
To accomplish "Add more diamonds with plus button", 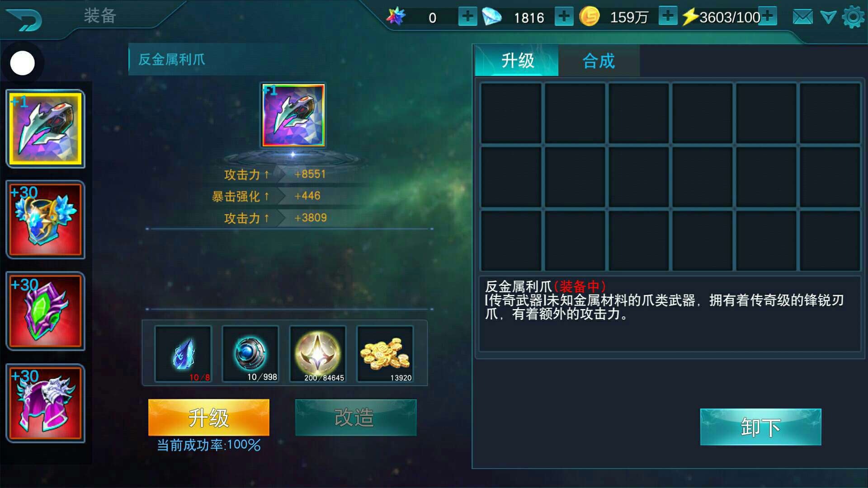I will pos(564,17).
